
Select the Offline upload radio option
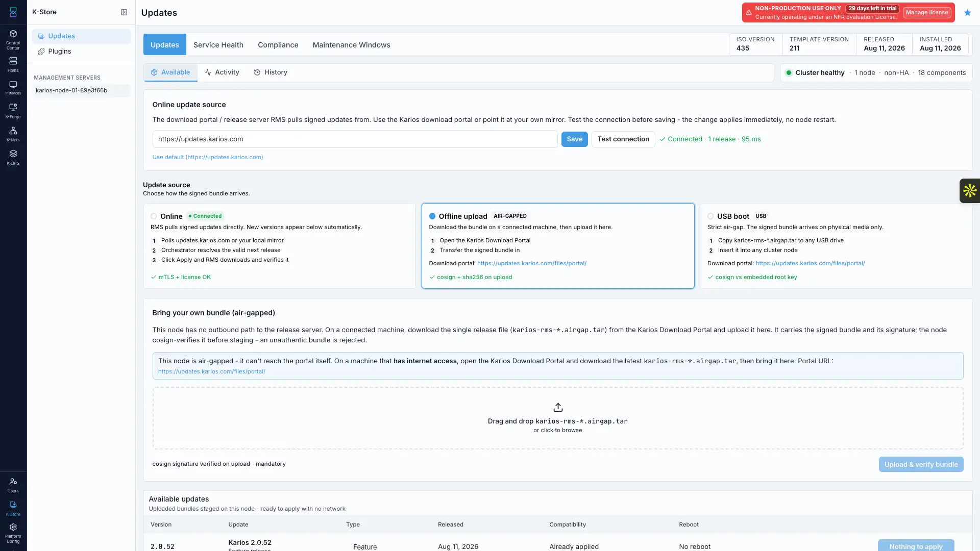pos(432,216)
